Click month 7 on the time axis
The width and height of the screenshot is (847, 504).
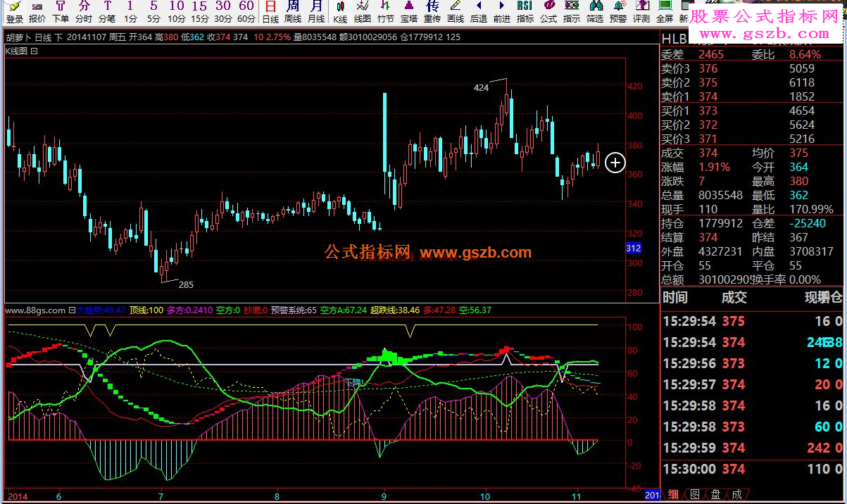162,496
